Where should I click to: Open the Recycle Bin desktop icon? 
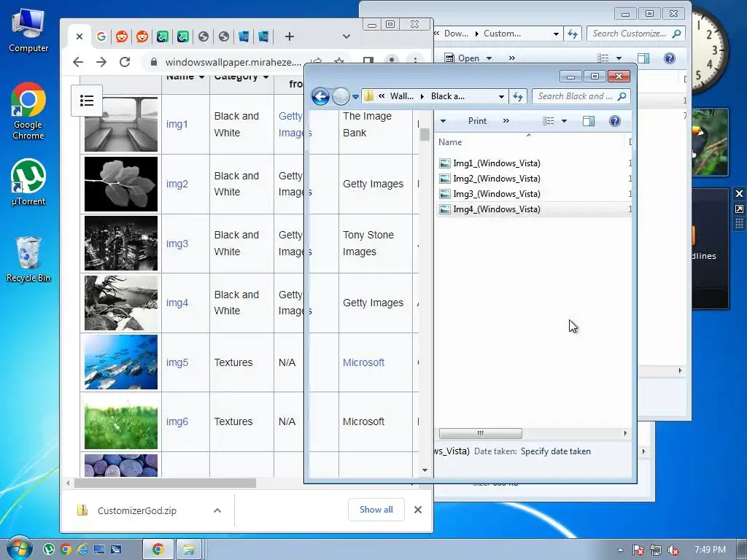(28, 260)
